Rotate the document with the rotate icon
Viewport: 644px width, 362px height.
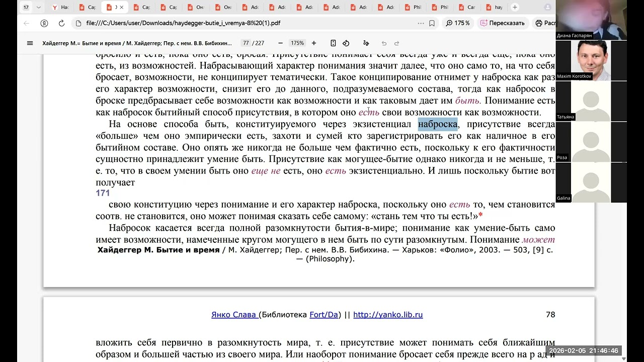[346, 43]
